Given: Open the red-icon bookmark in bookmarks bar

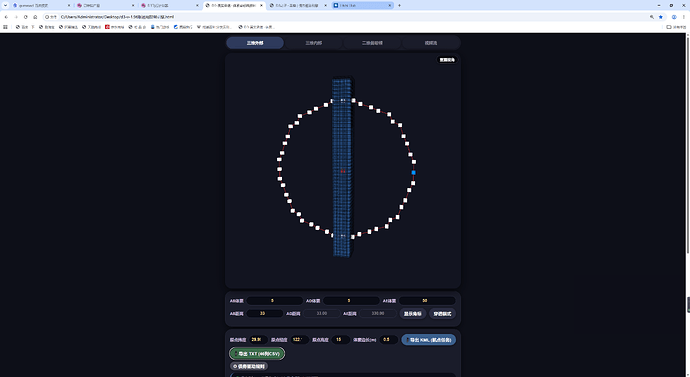Looking at the screenshot, I should coord(114,27).
